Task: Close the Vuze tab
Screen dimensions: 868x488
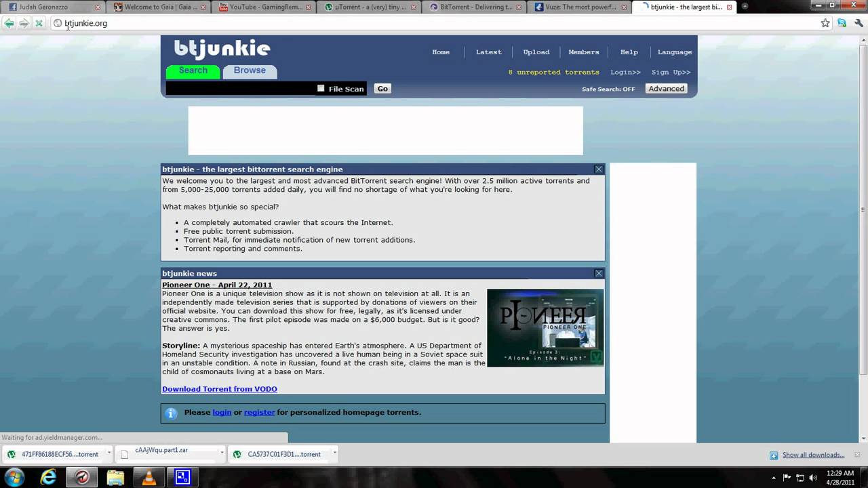Action: pyautogui.click(x=623, y=7)
